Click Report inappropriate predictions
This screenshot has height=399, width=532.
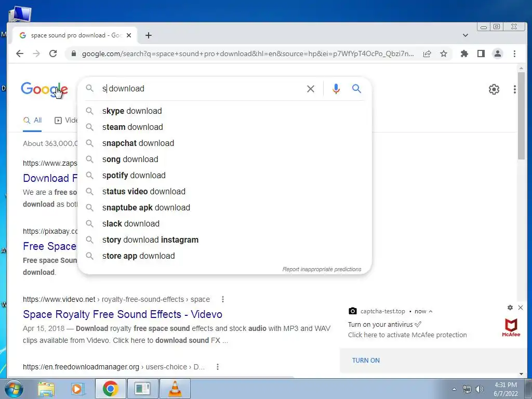tap(322, 270)
